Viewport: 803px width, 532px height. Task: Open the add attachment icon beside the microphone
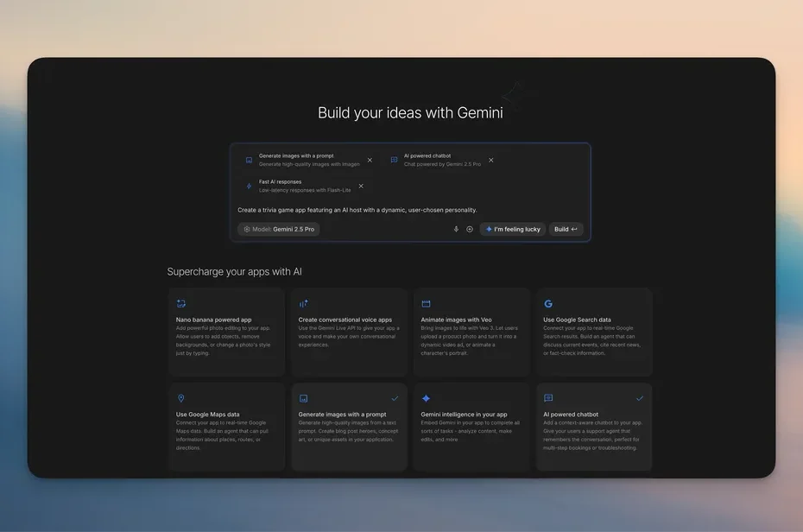click(x=469, y=228)
